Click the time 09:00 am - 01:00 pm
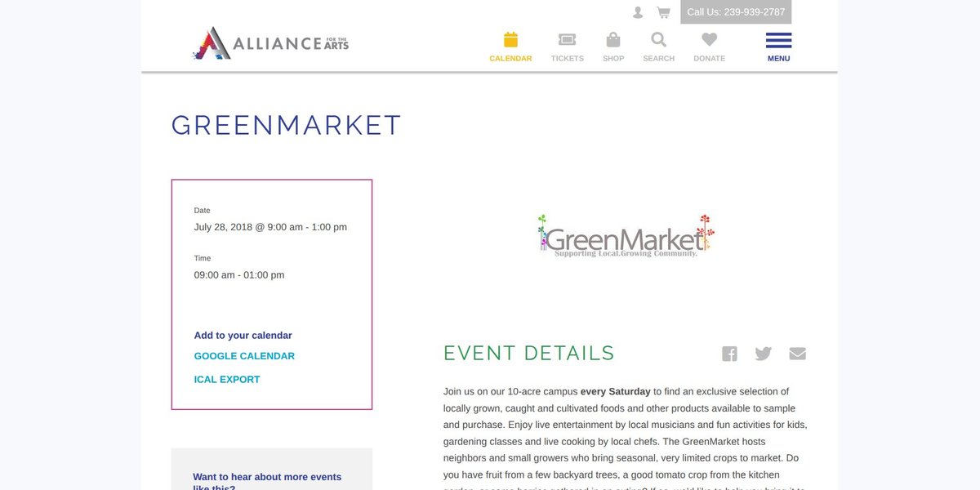 239,275
